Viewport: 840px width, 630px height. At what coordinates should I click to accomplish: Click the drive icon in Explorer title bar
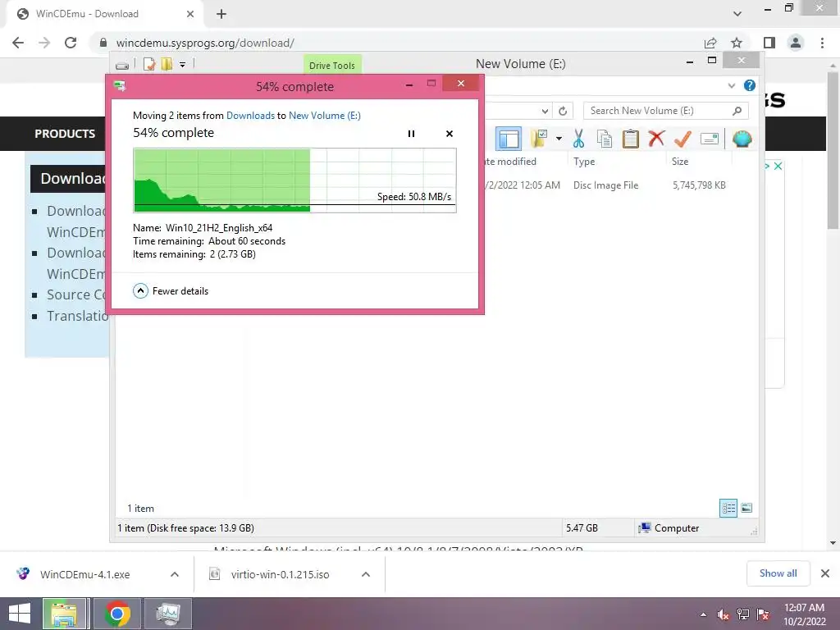click(122, 65)
